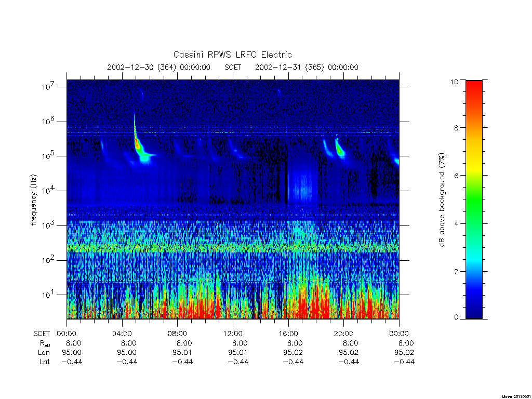
Task: Click the plot title "Cassini RPWS LRFC Electric"
Action: 232,55
